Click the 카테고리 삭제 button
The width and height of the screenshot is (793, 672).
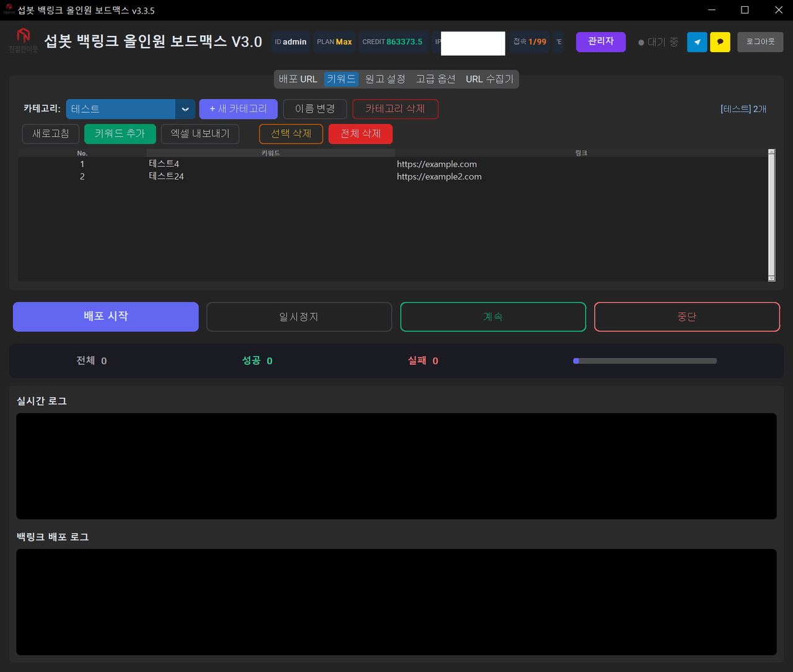[x=395, y=109]
